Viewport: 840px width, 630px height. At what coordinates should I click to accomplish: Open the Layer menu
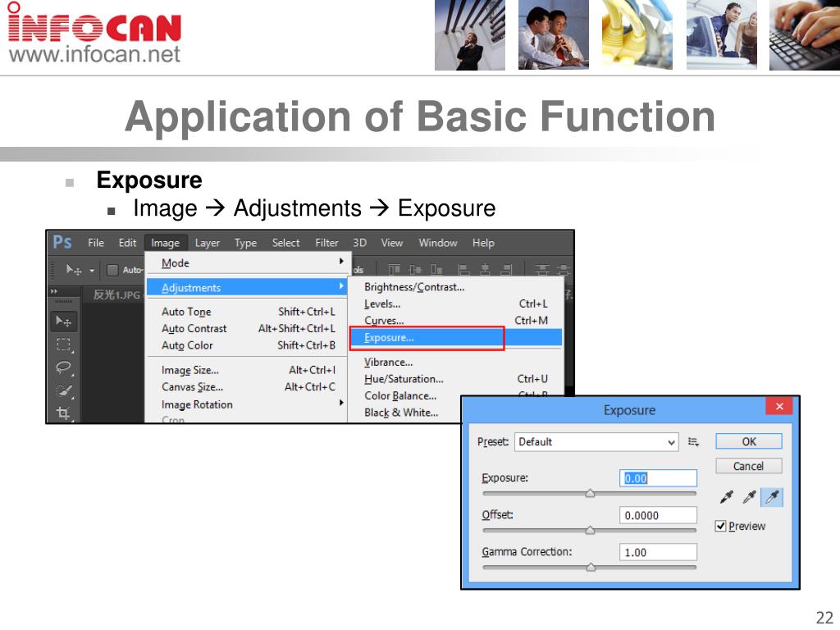click(208, 243)
